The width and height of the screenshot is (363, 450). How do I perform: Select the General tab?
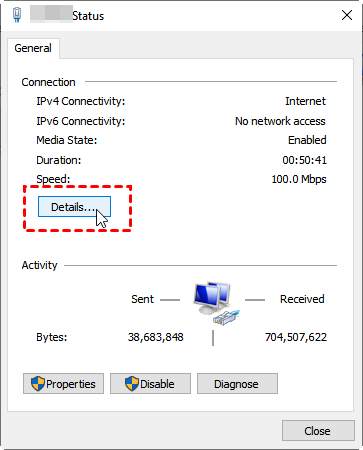pyautogui.click(x=33, y=48)
